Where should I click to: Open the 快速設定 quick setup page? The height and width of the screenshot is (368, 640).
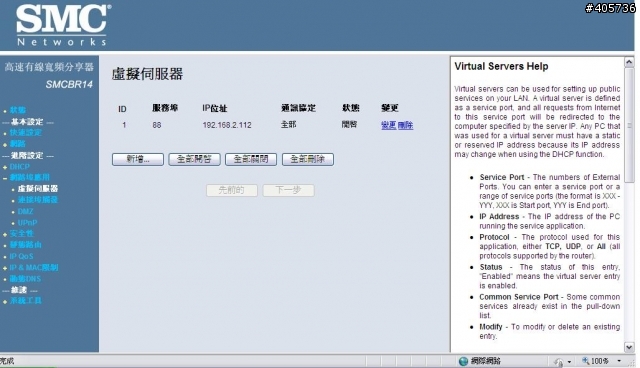[x=26, y=133]
